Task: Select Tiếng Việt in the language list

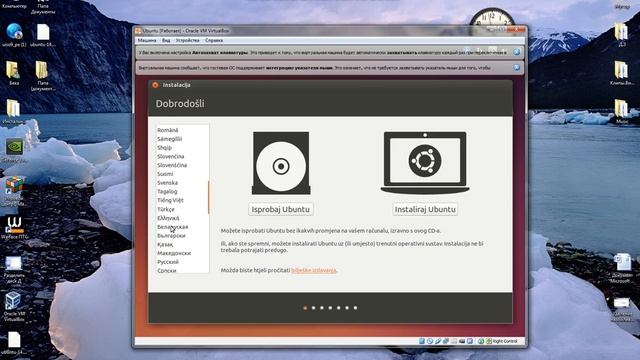Action: click(170, 200)
